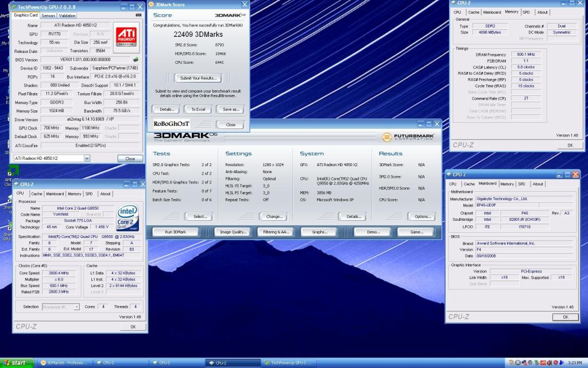Open CPU tab in CPU-Z memory window
Image resolution: width=588 pixels, height=368 pixels.
pos(457,13)
